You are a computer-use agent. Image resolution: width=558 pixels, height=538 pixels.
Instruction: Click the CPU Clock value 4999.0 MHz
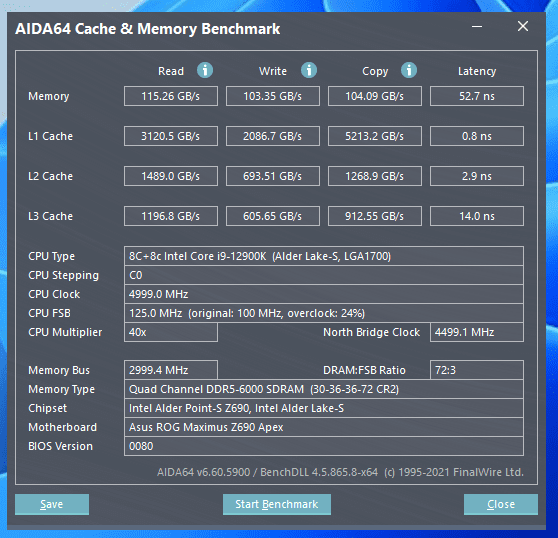coord(324,294)
